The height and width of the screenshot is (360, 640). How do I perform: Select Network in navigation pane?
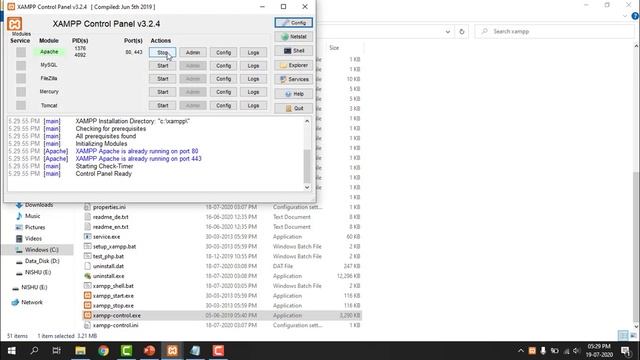tap(27, 302)
